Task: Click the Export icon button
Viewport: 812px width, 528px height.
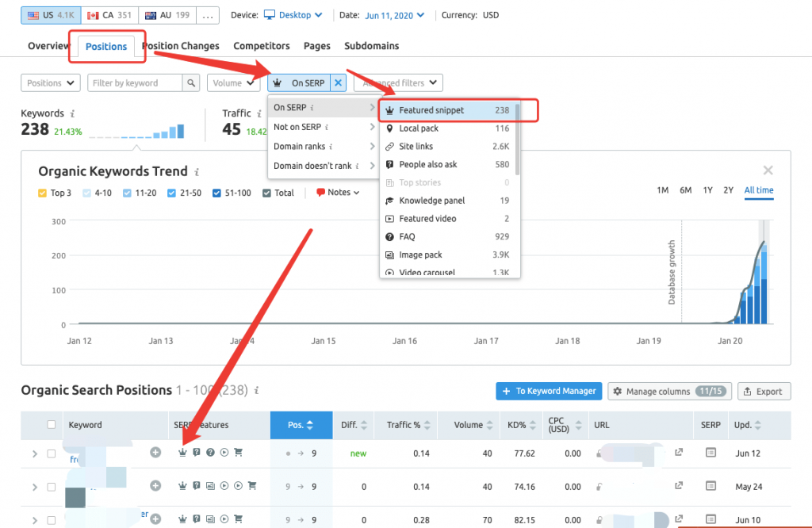Action: (764, 391)
